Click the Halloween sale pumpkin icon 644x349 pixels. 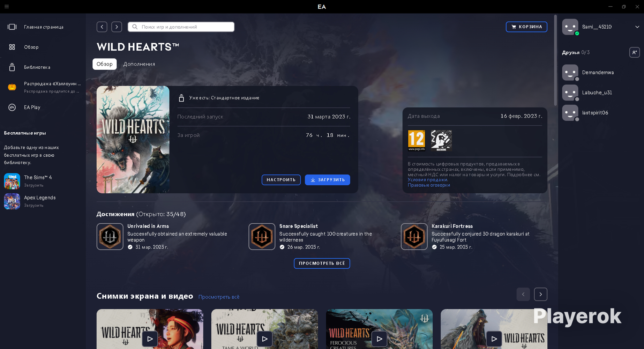[12, 87]
